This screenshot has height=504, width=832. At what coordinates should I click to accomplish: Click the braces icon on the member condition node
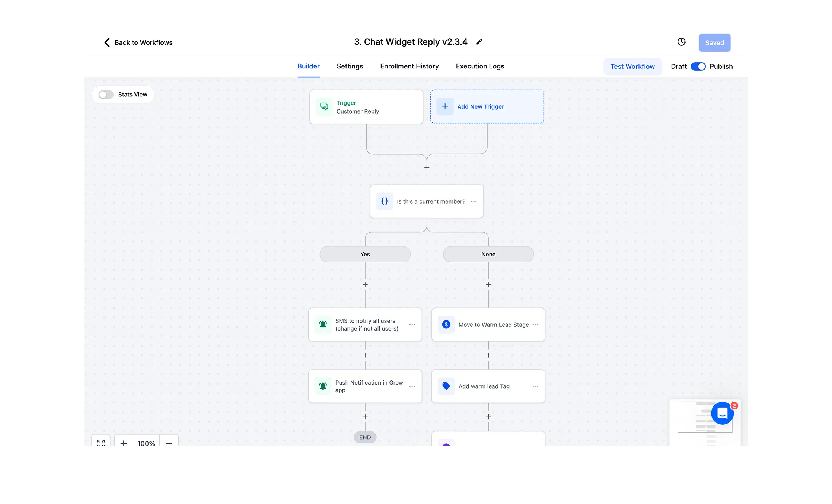coord(385,201)
